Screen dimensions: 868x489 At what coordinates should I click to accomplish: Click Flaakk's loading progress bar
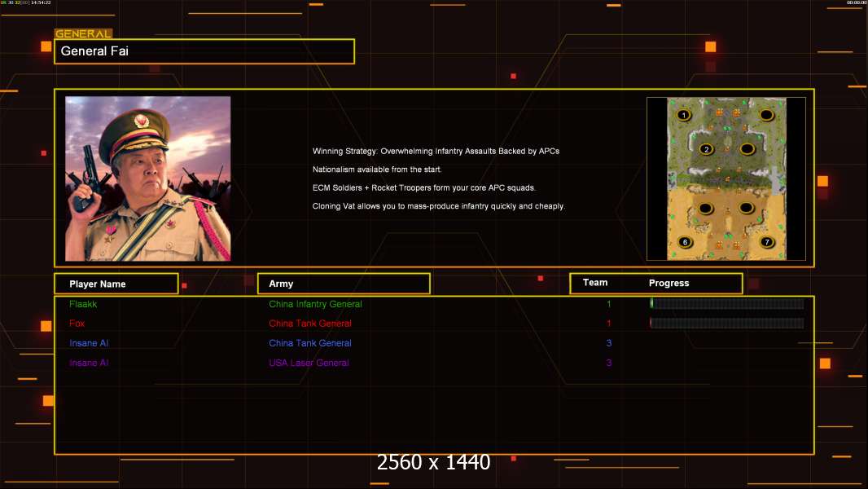[x=727, y=303]
